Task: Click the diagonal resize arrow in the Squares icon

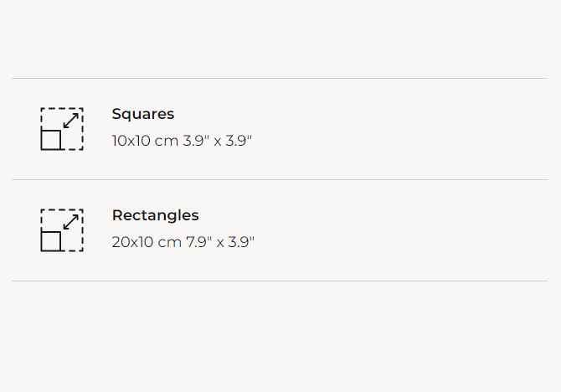Action: coord(71,121)
